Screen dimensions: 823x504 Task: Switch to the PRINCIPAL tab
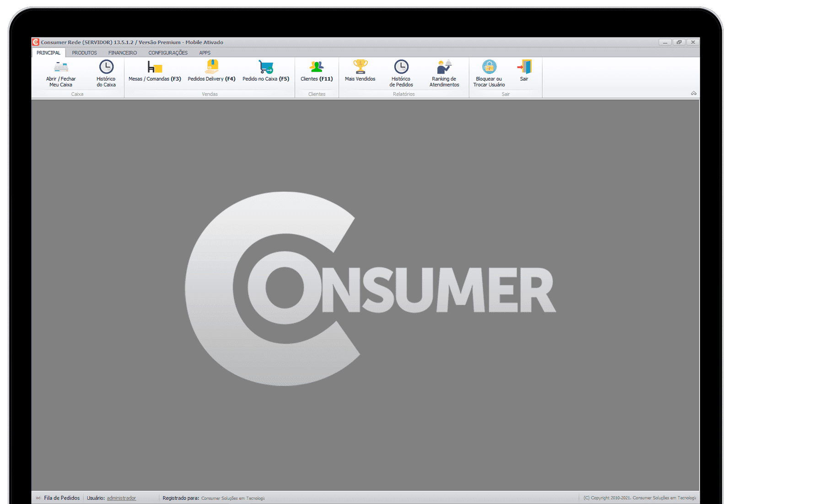click(48, 53)
